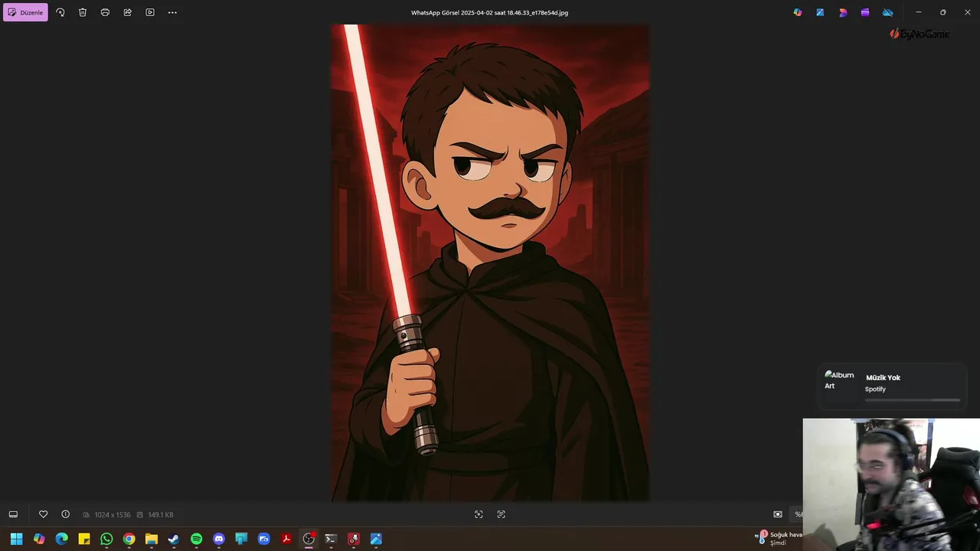Open Sticky Notes from the taskbar
This screenshot has height=551, width=980.
[x=84, y=539]
